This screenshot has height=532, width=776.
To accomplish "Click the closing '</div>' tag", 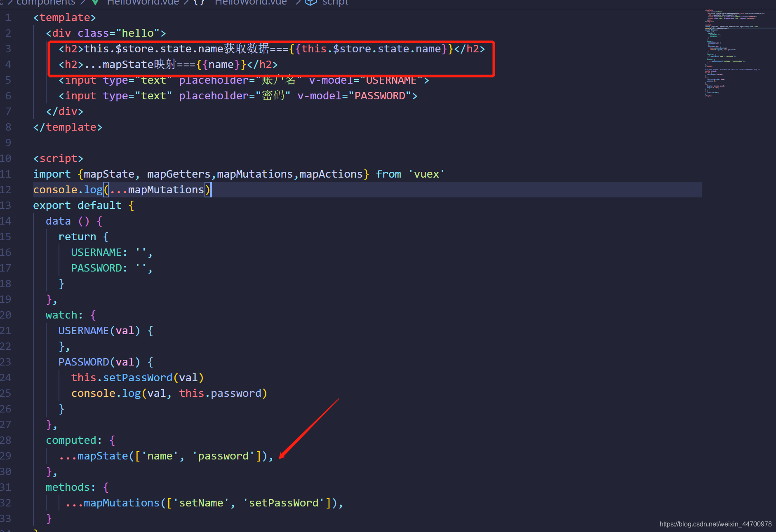I will [65, 111].
